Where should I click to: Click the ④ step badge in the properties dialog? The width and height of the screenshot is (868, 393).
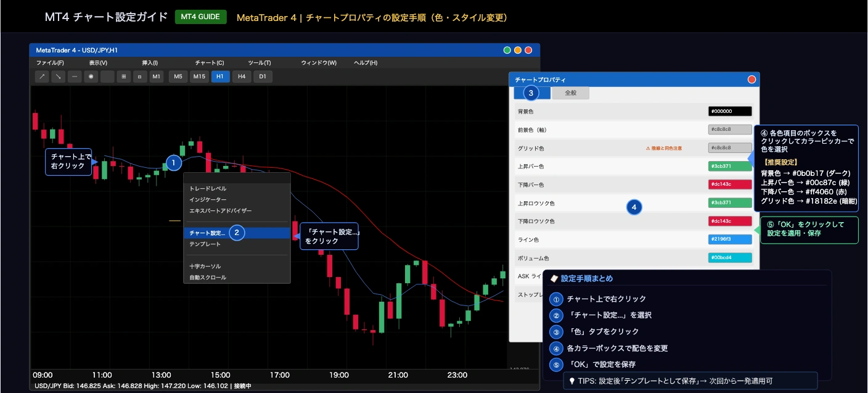click(x=634, y=207)
